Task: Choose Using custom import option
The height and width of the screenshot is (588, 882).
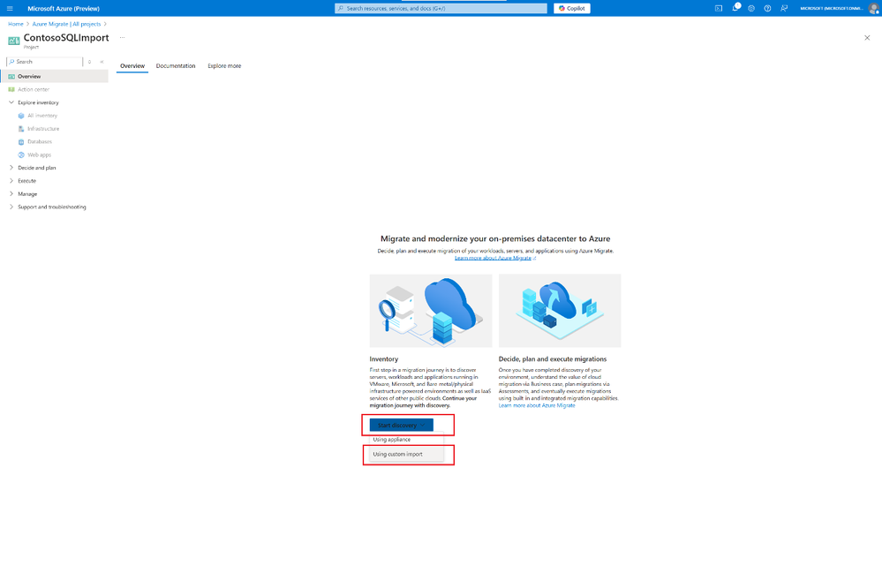Action: 407,454
